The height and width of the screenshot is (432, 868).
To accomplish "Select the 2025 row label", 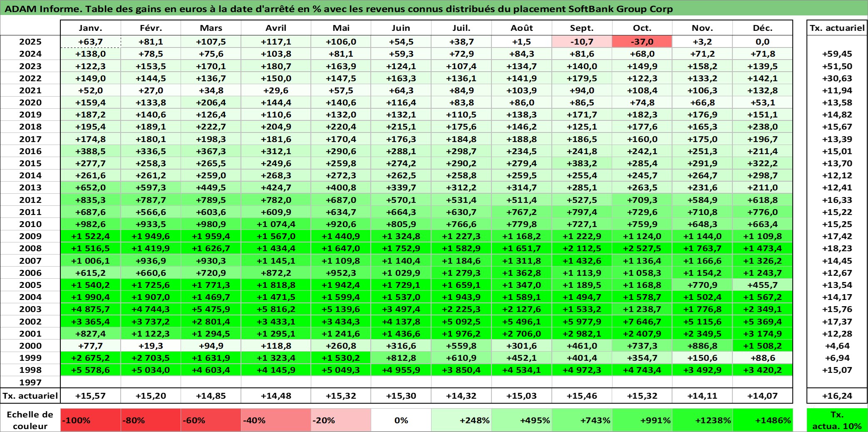I will pyautogui.click(x=30, y=42).
